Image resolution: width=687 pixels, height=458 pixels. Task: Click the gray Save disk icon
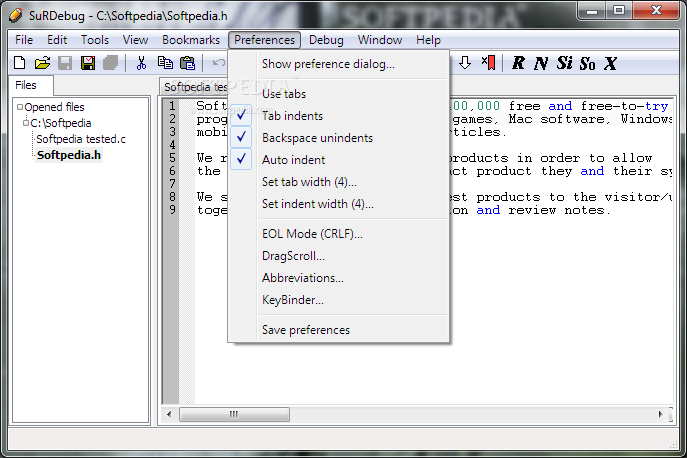tap(65, 63)
